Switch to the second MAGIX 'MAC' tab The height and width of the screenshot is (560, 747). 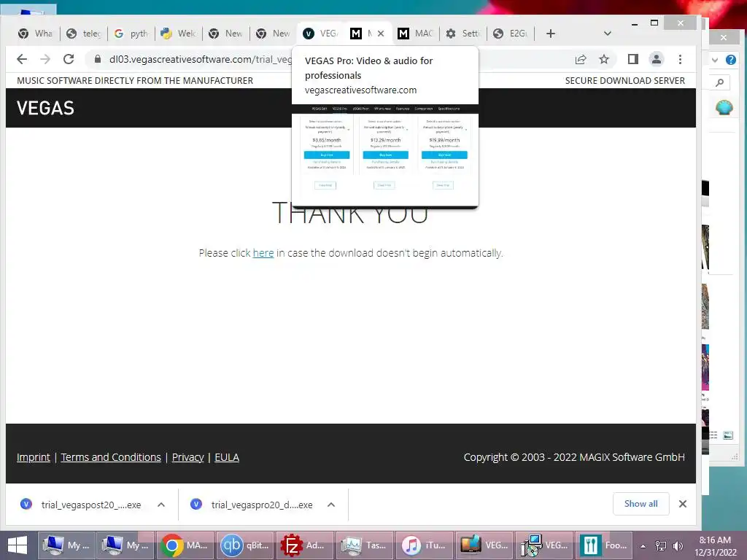pyautogui.click(x=415, y=34)
